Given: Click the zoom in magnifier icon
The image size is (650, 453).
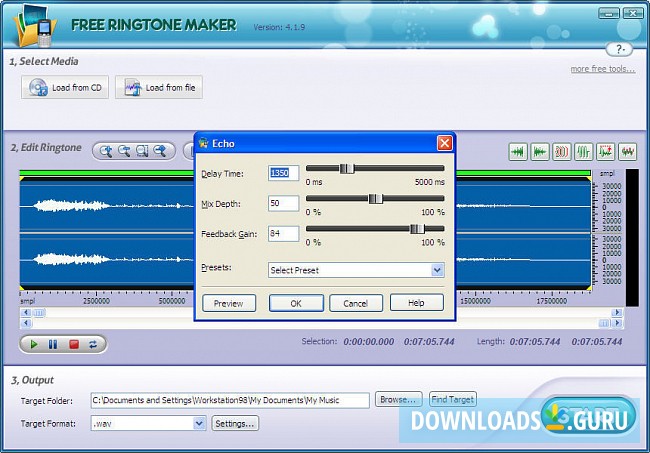Looking at the screenshot, I should [x=105, y=151].
